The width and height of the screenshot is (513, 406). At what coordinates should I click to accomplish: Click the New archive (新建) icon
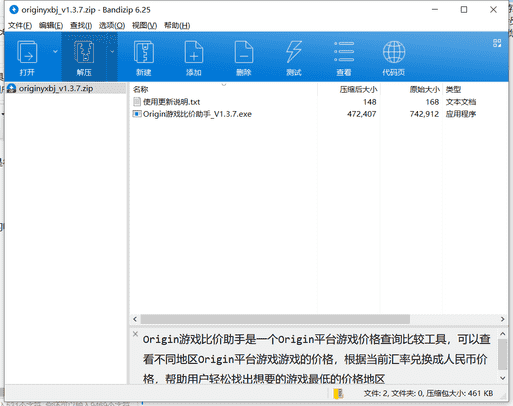tap(144, 52)
